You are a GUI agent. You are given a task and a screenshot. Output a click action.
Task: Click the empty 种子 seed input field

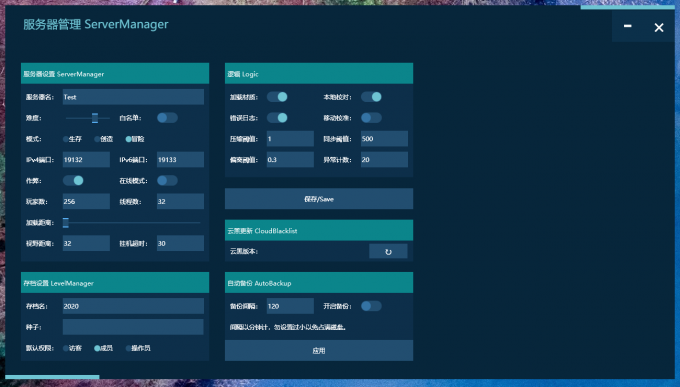pyautogui.click(x=133, y=327)
